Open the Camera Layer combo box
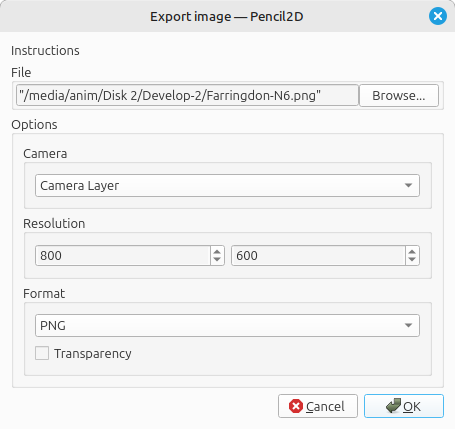Image resolution: width=455 pixels, height=429 pixels. [x=227, y=185]
